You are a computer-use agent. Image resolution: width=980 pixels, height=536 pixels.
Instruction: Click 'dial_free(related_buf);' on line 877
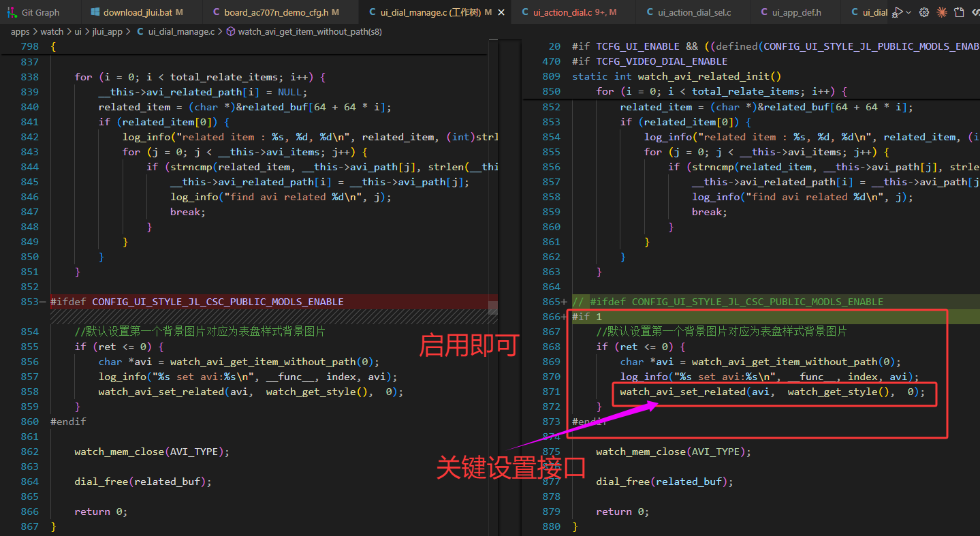tap(665, 482)
